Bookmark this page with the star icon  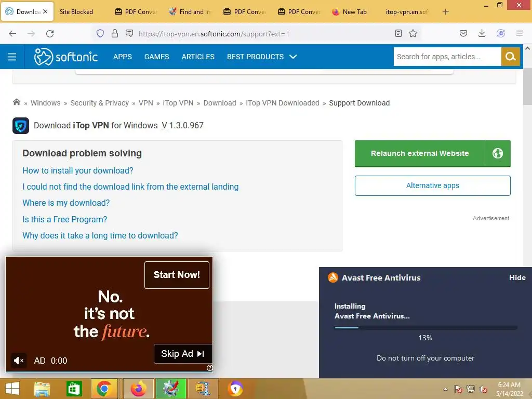413,33
